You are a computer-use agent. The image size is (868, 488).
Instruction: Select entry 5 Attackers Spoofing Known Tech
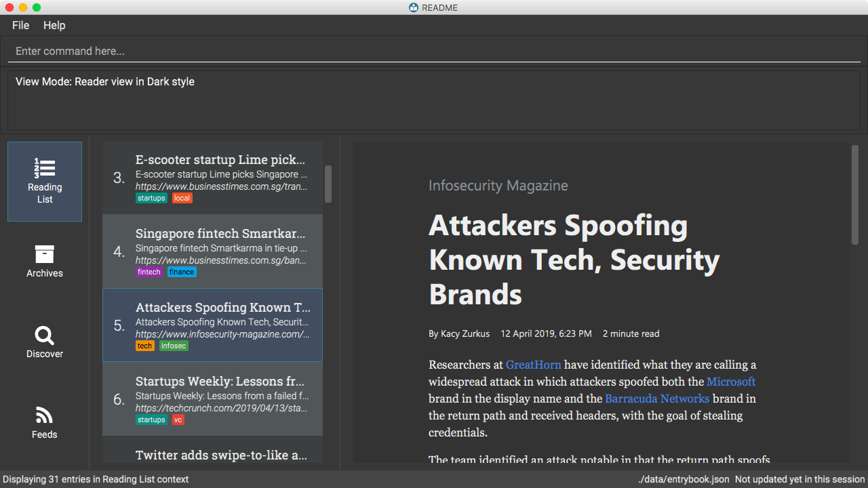coord(212,325)
